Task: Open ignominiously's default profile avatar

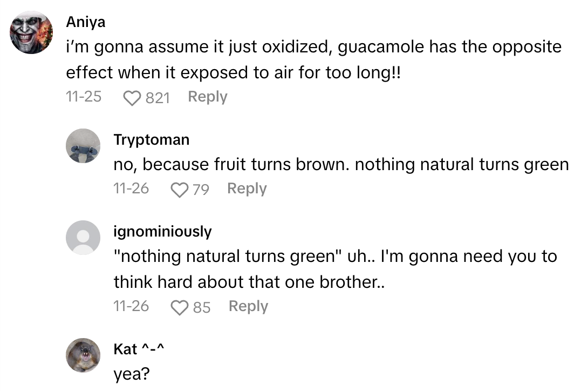Action: (83, 237)
